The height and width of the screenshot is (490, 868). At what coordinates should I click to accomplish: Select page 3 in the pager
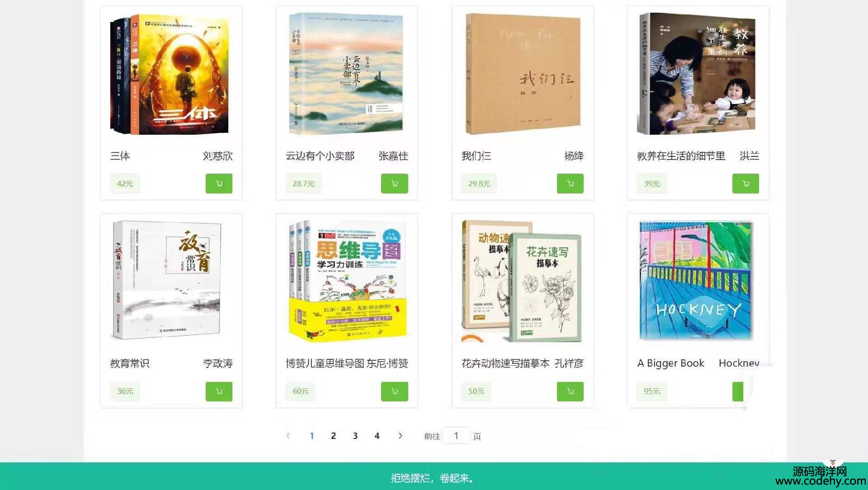coord(355,436)
